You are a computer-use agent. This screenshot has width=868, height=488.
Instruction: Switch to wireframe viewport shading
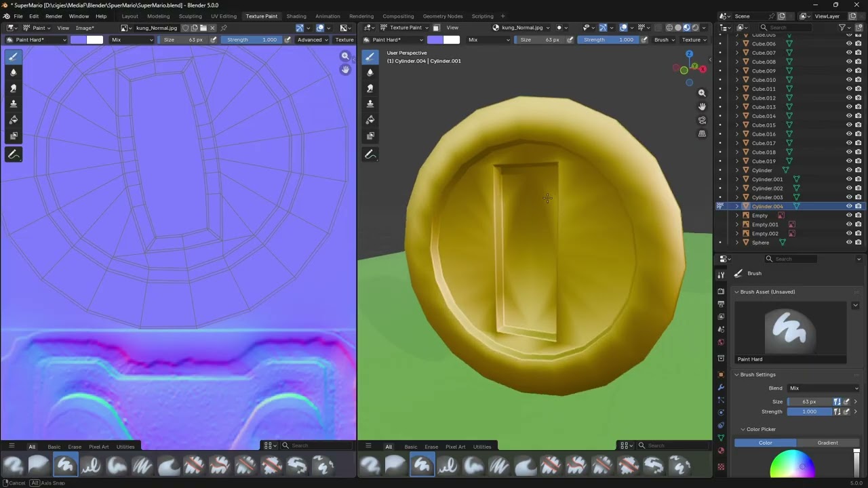click(x=669, y=28)
